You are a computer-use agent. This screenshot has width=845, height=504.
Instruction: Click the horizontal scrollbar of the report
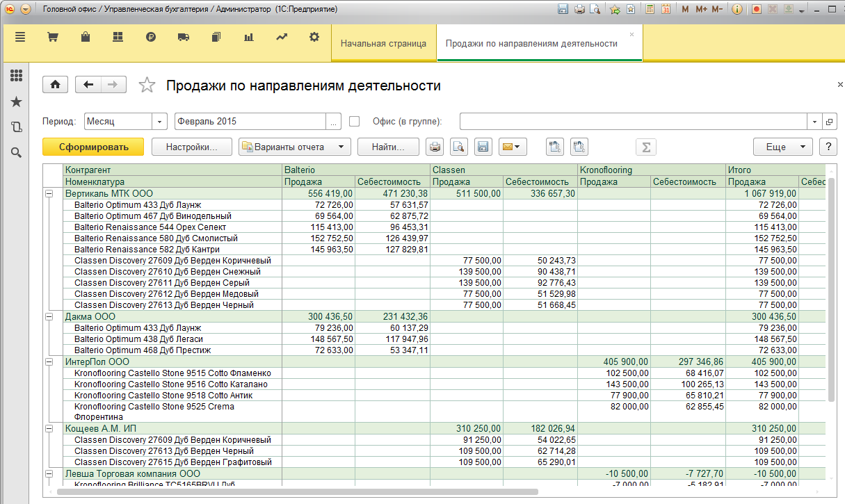pyautogui.click(x=299, y=491)
